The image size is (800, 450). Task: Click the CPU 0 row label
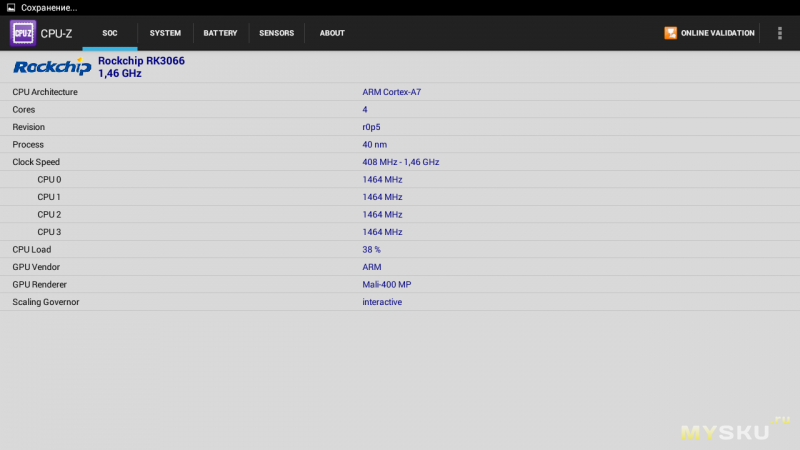click(x=49, y=180)
